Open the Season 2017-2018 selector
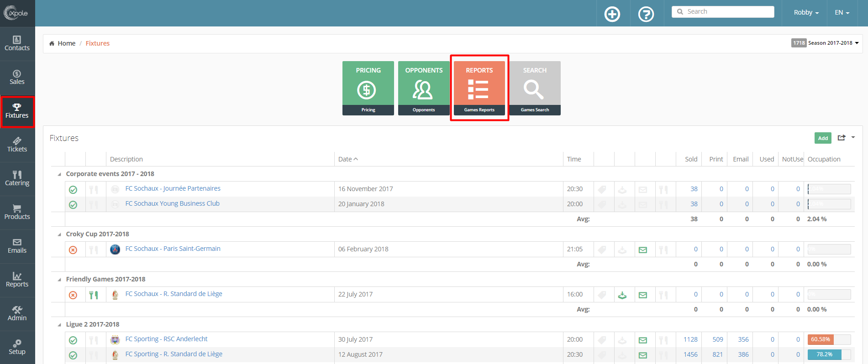This screenshot has width=868, height=364. click(826, 43)
